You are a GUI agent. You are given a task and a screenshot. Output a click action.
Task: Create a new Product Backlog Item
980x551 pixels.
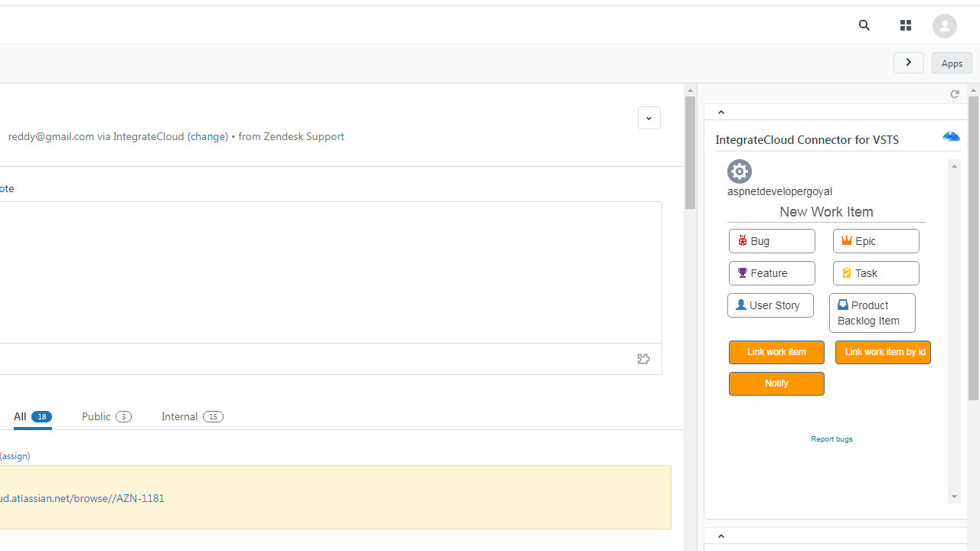pyautogui.click(x=872, y=313)
